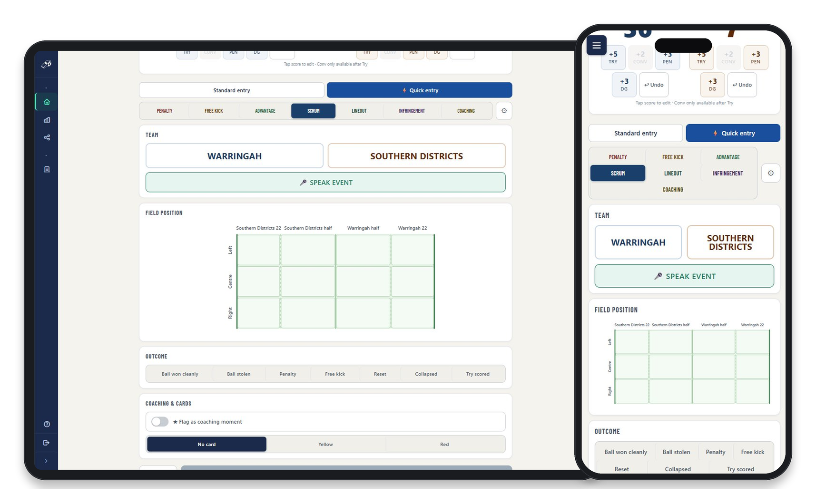Screen dimensions: 816x504
Task: Switch to Quick entry on phone
Action: coord(733,133)
